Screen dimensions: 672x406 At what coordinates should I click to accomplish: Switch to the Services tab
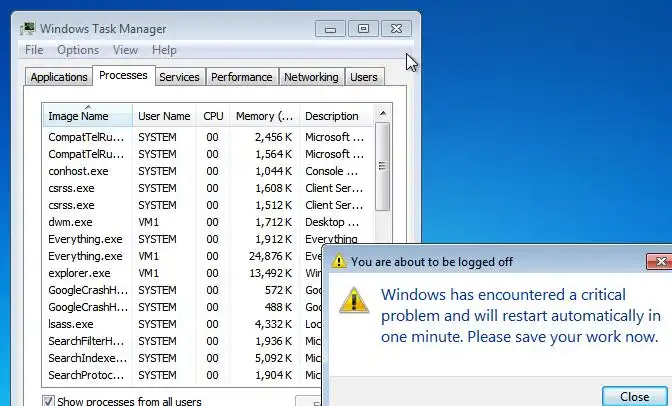point(179,77)
